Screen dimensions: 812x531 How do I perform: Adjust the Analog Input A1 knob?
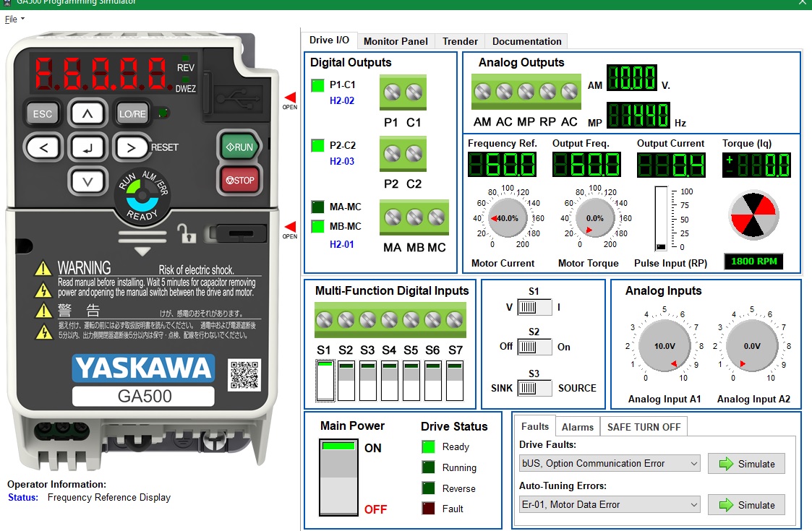[x=664, y=346]
